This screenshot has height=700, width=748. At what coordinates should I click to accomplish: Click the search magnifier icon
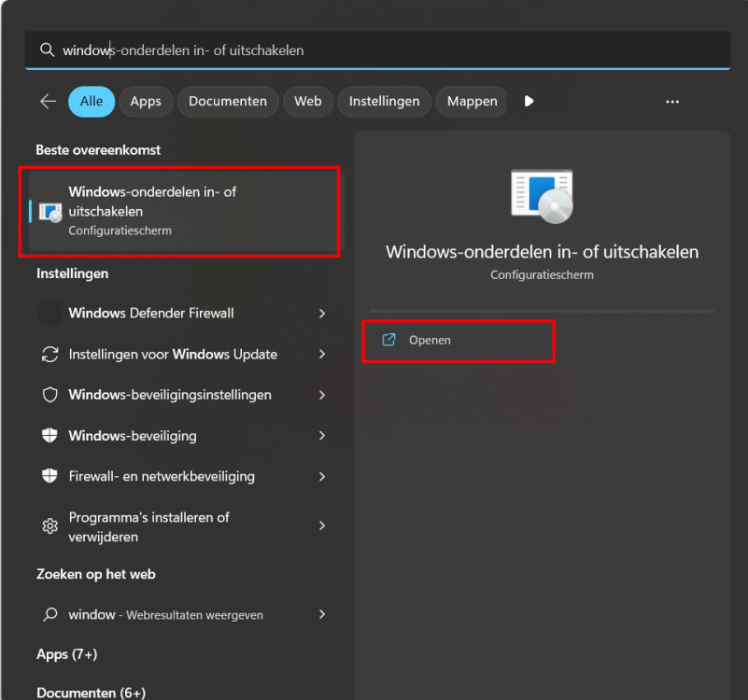pos(47,49)
